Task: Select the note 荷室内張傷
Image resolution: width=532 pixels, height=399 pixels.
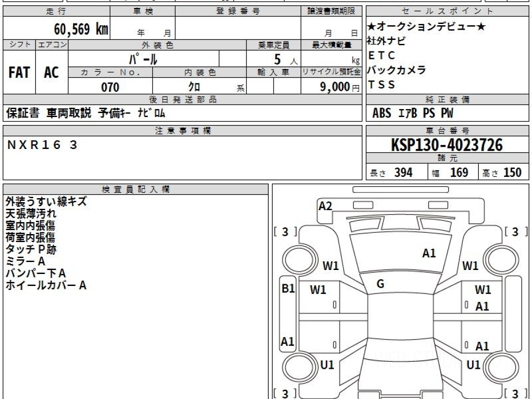Action: [x=30, y=237]
